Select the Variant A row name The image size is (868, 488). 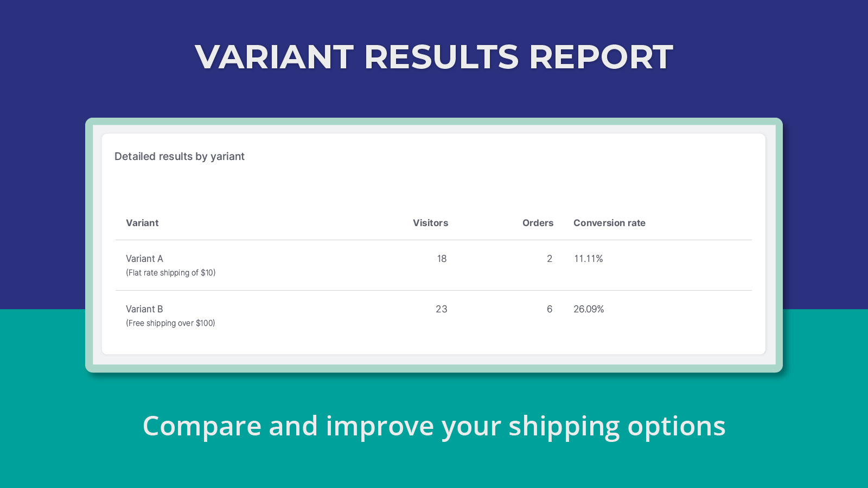144,259
